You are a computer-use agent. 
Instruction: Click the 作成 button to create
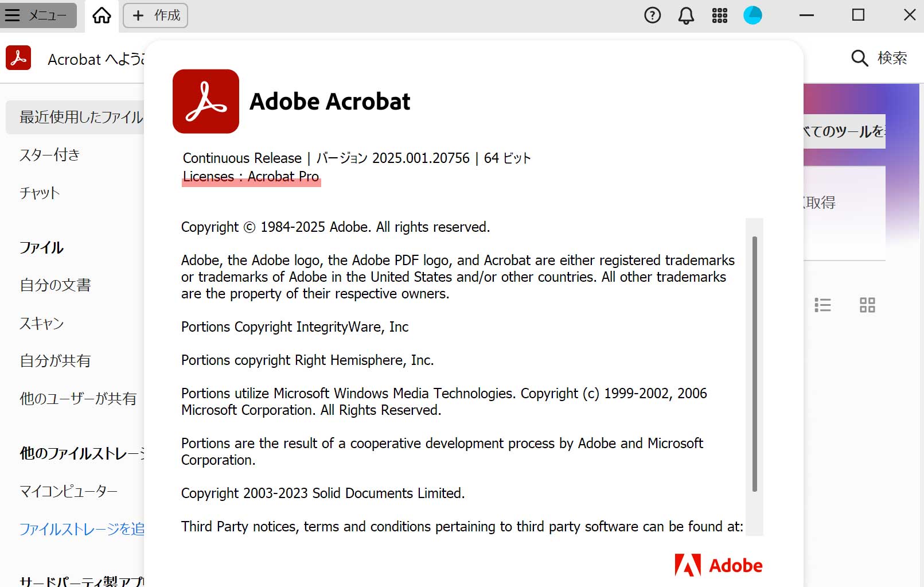155,15
